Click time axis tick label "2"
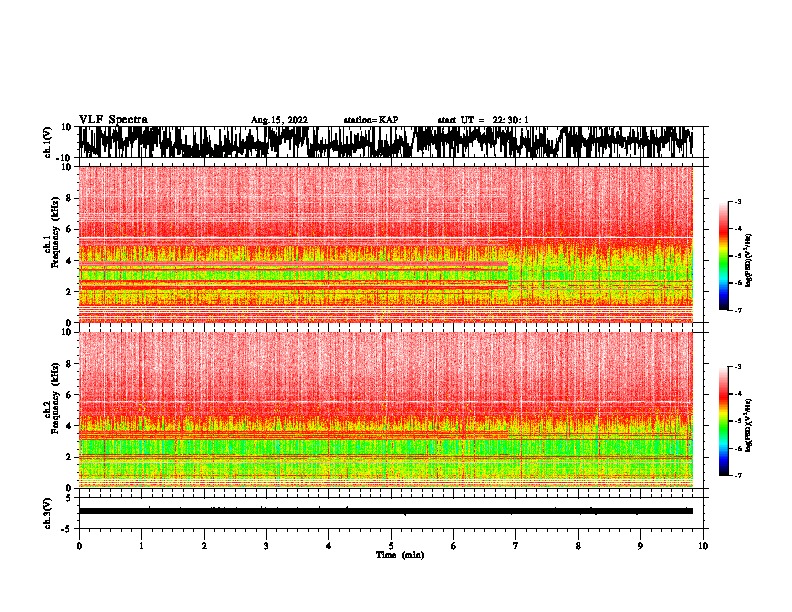 pyautogui.click(x=204, y=546)
